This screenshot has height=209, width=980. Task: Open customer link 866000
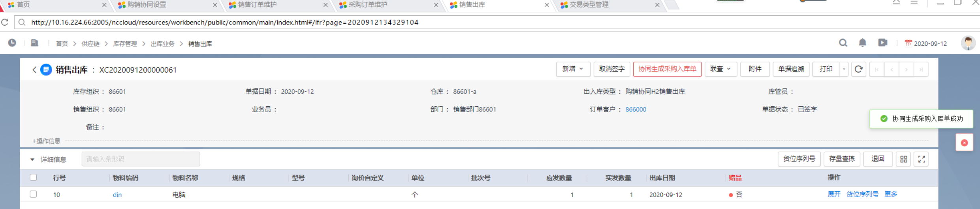coord(636,109)
